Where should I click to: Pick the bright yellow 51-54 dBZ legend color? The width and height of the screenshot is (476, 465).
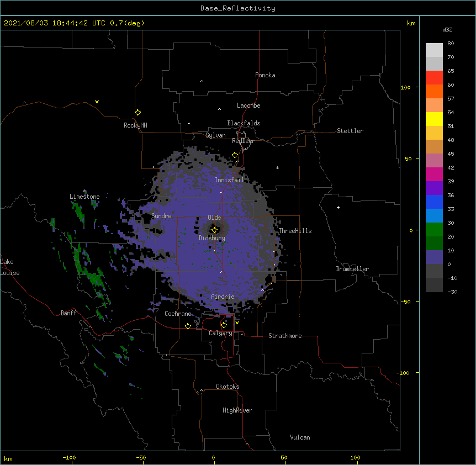(434, 119)
